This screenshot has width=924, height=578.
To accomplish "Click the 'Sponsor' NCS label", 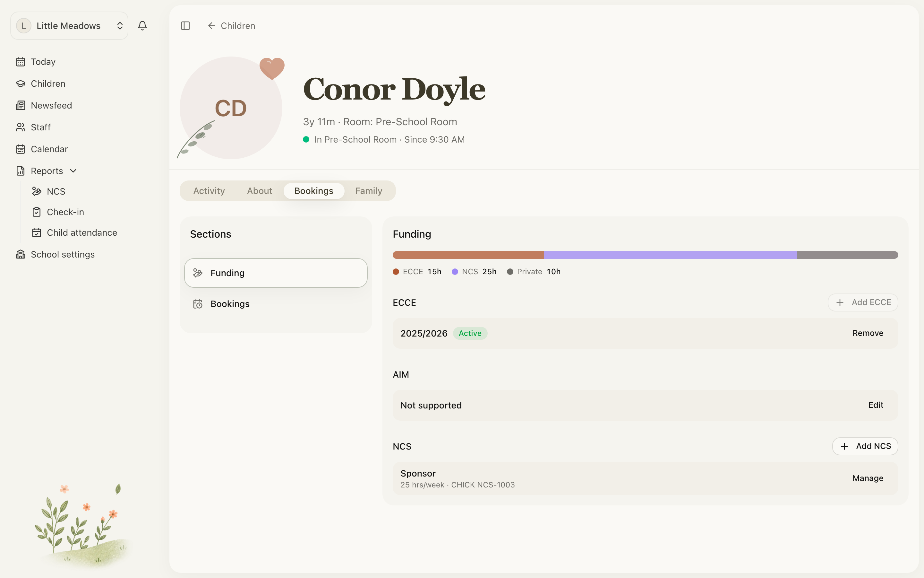I will [418, 473].
